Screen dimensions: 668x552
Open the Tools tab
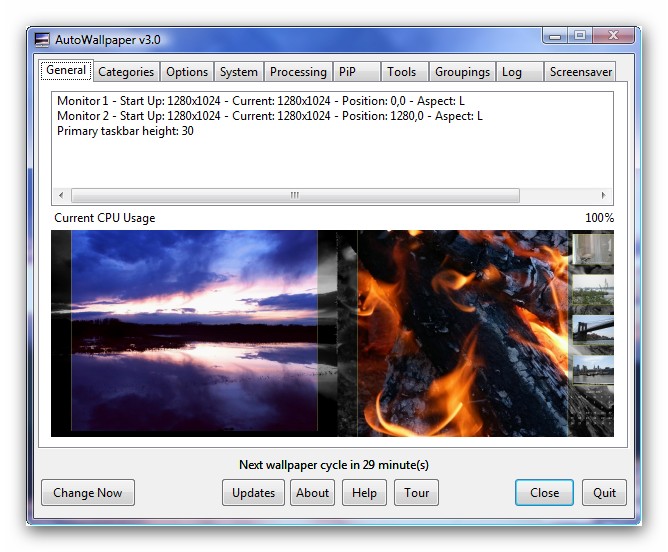(401, 72)
